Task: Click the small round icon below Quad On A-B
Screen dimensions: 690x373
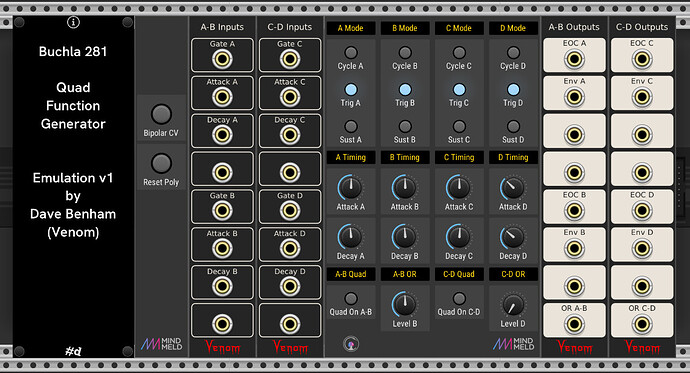Action: click(x=351, y=344)
